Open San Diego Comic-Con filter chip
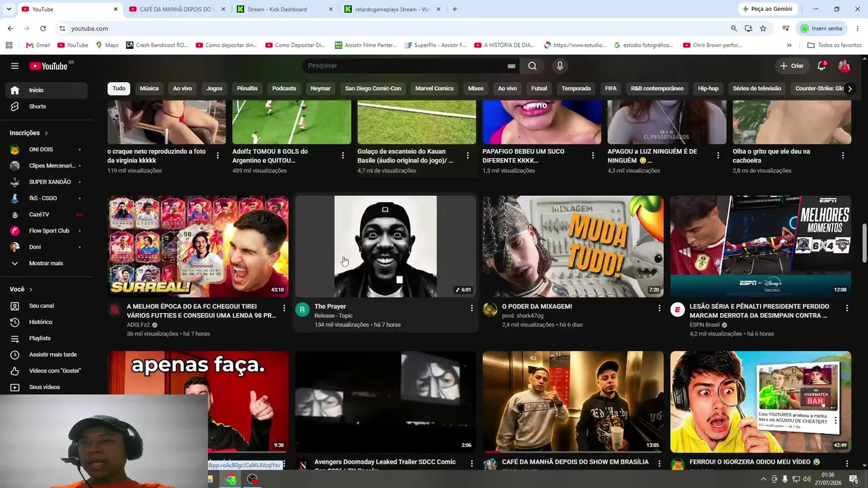 click(373, 89)
